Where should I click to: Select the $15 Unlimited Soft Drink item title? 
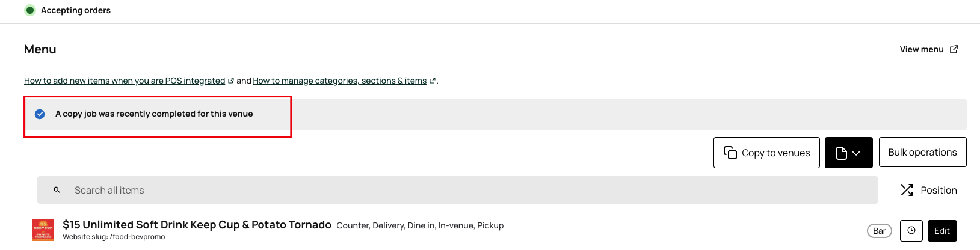click(197, 225)
